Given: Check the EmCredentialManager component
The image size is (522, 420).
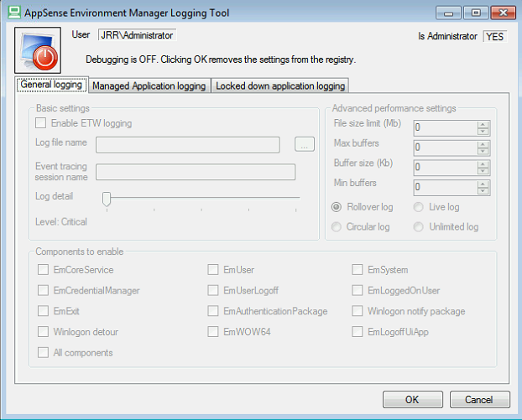Looking at the screenshot, I should pyautogui.click(x=43, y=290).
